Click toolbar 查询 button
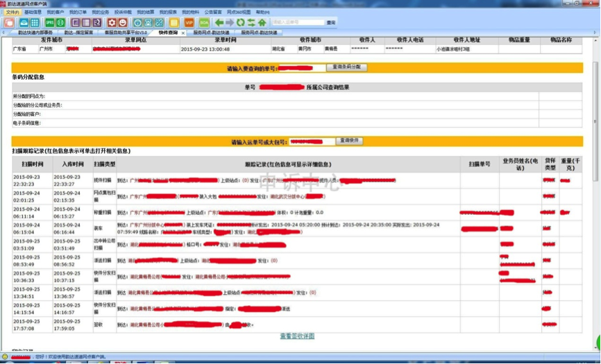Screen dimensions: 601x364 click(x=331, y=23)
